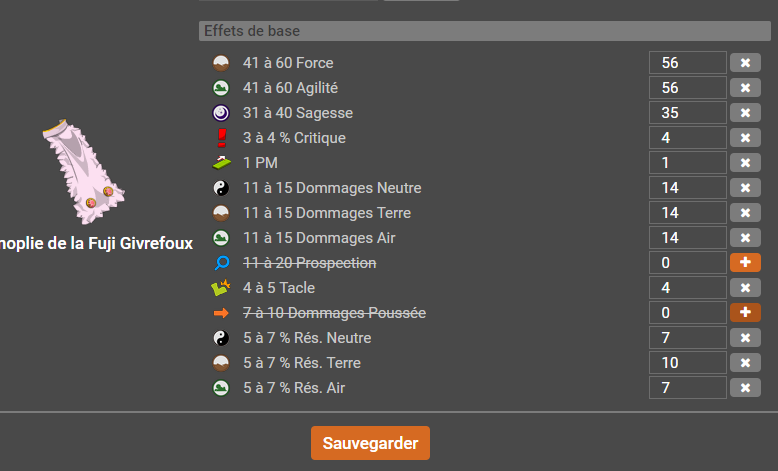778x471 pixels.
Task: Click the Effets de base section header
Action: (485, 31)
